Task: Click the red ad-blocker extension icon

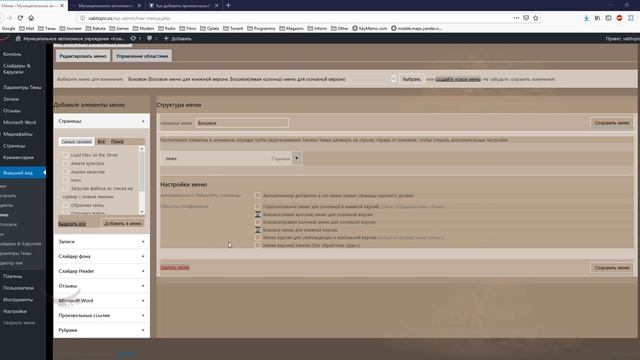Action: [x=619, y=18]
